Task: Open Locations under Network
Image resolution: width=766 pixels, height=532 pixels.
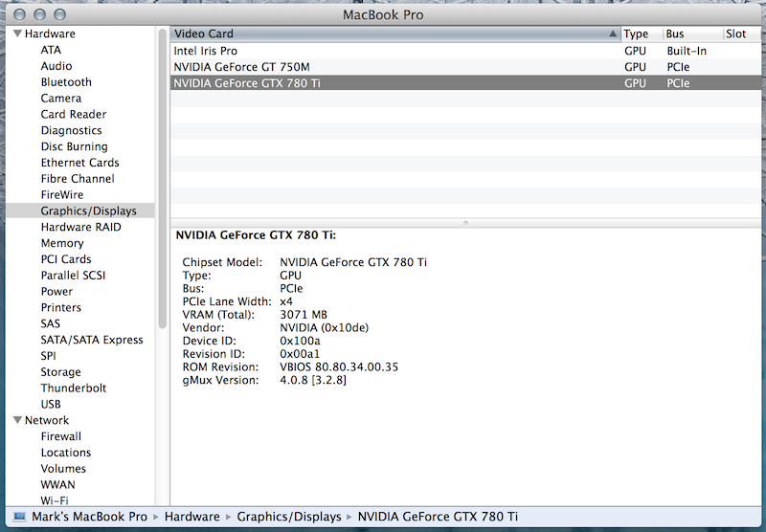Action: point(66,453)
